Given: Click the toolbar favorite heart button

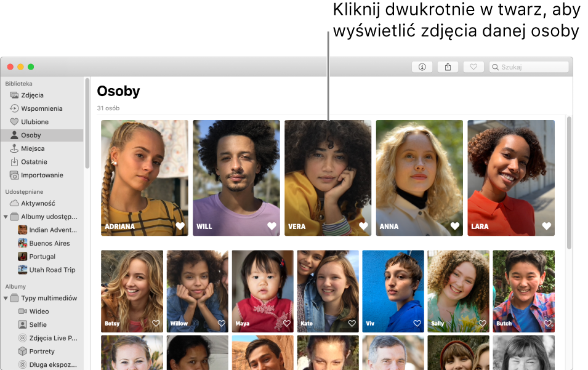Looking at the screenshot, I should tap(473, 67).
